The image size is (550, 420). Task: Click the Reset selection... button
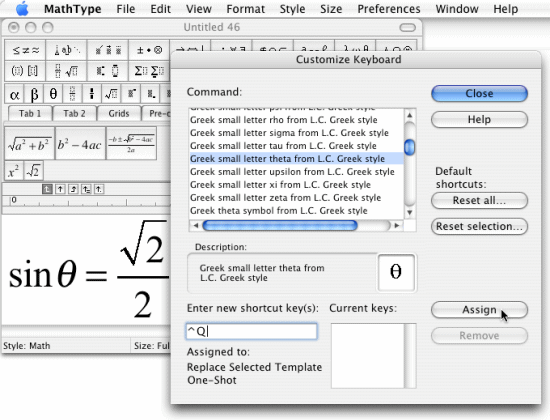pos(479,226)
